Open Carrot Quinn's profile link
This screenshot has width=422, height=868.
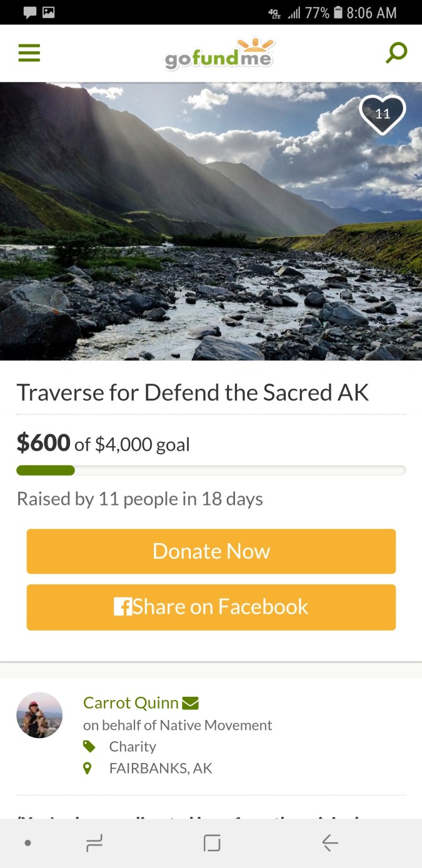click(x=131, y=703)
